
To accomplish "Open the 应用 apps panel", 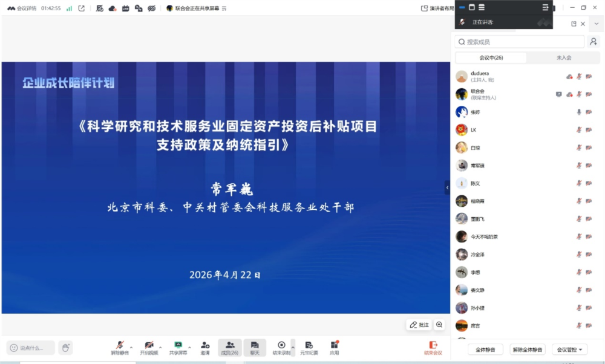I will [334, 345].
